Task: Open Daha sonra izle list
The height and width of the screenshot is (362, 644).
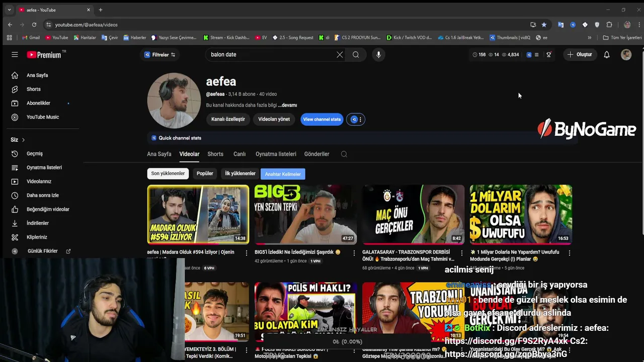Action: click(43, 195)
